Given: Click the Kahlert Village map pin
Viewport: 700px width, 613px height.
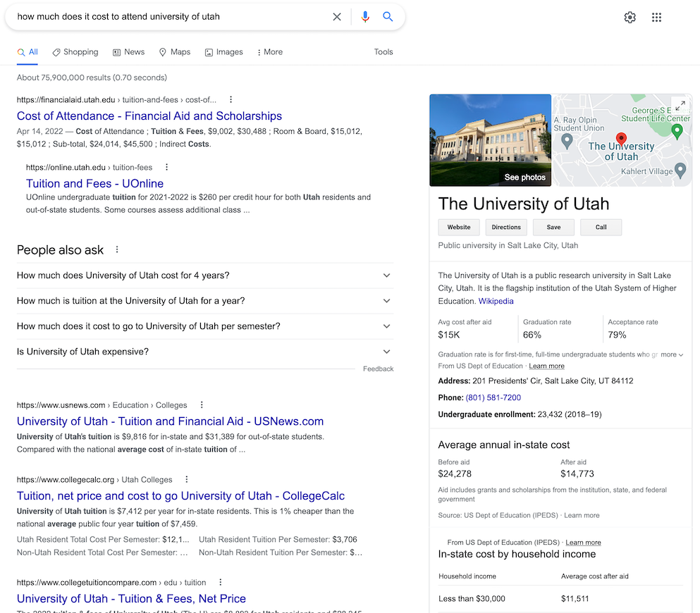Looking at the screenshot, I should pyautogui.click(x=680, y=170).
